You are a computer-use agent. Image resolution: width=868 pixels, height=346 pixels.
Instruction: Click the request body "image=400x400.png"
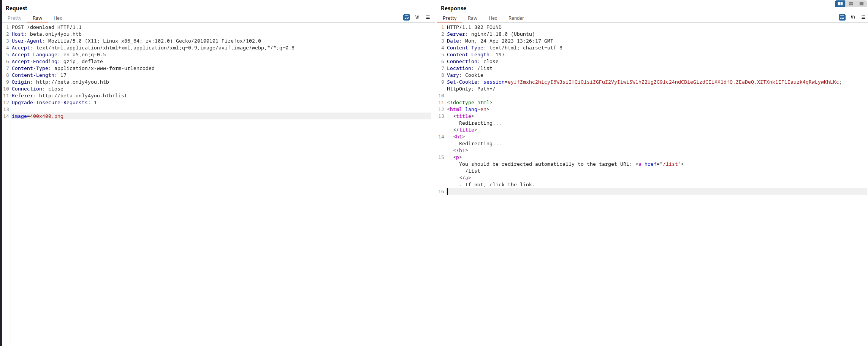coord(38,116)
